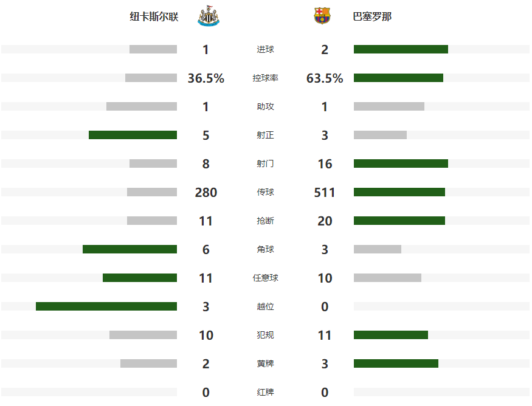Viewport: 532px width, 406px height.
Task: Click Barcelona's 63.5% possession value
Action: coord(325,78)
